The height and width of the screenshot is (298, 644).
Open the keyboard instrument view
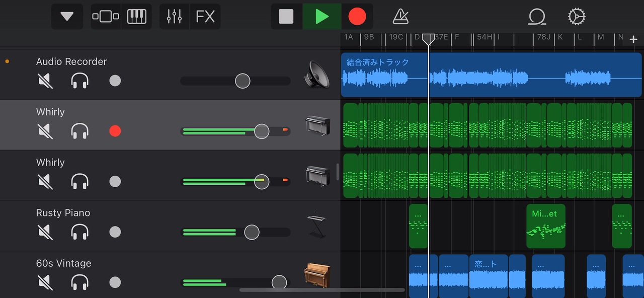coord(136,17)
